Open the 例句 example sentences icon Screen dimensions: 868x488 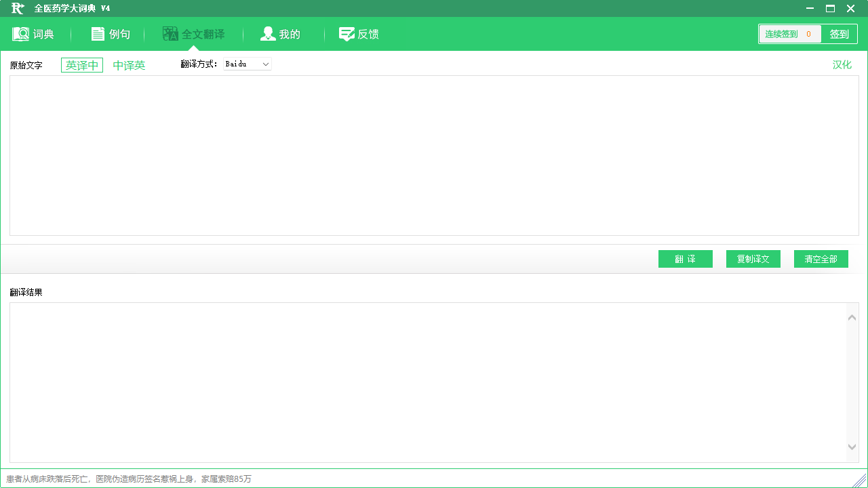click(98, 34)
